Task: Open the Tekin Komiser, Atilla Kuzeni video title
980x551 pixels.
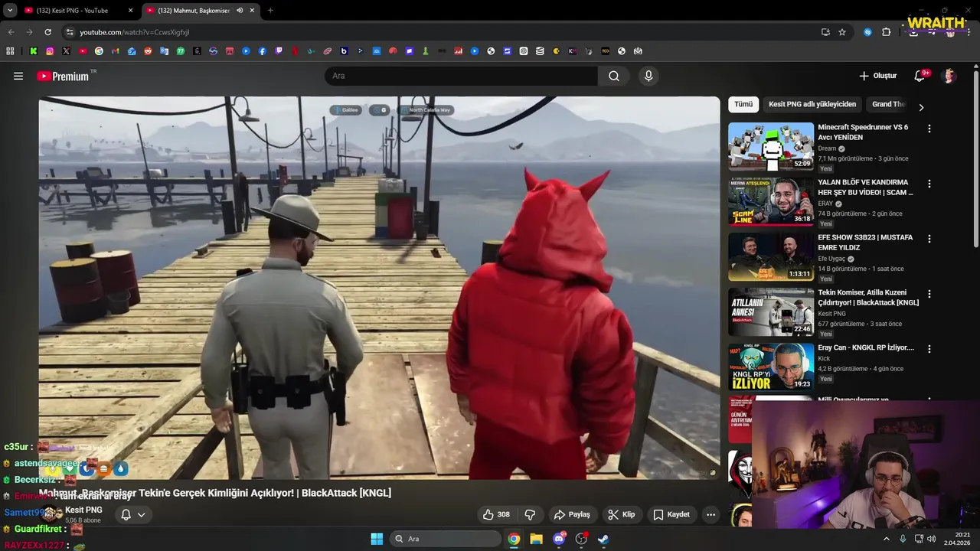Action: click(868, 298)
